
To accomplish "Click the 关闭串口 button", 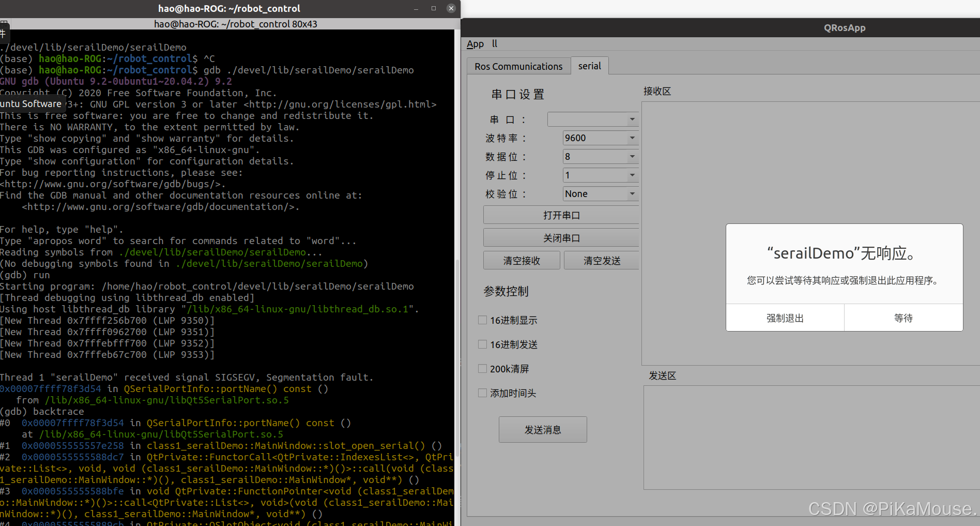I will click(x=561, y=238).
